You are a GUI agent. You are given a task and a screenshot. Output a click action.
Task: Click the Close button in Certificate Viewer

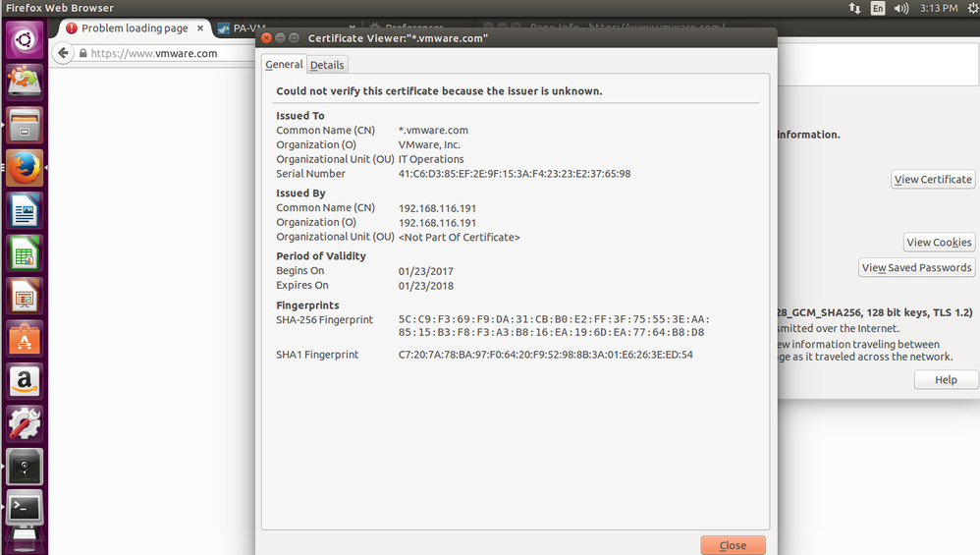click(733, 545)
